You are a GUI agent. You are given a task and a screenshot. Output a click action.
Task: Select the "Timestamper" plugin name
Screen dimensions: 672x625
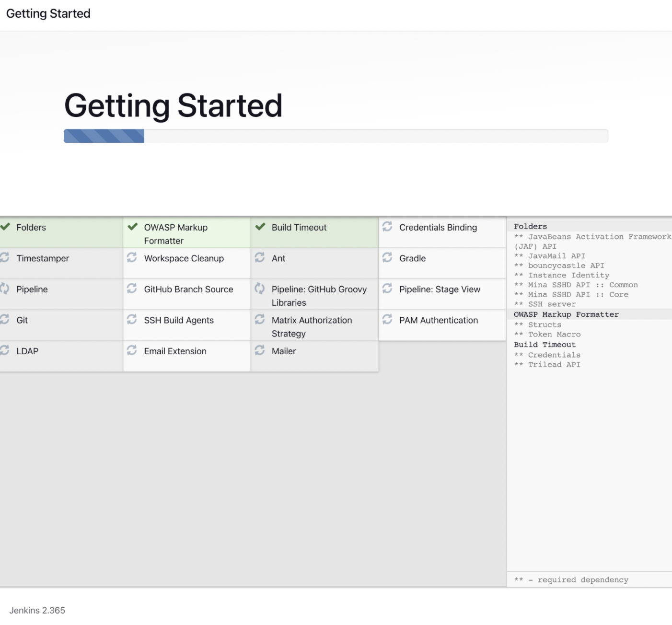pyautogui.click(x=43, y=258)
